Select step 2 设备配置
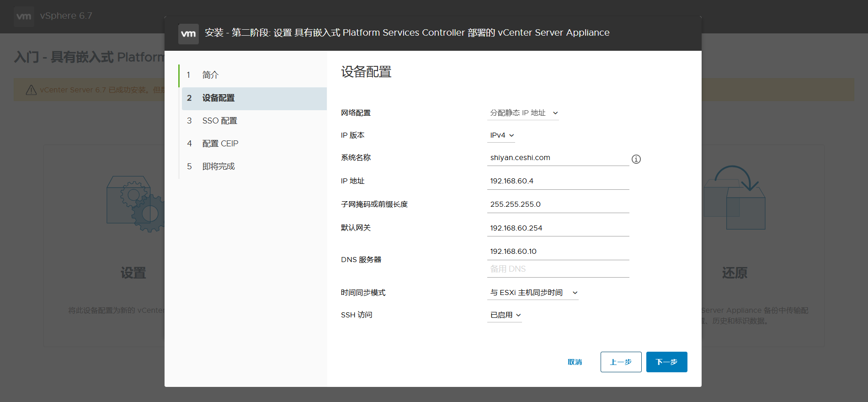The width and height of the screenshot is (868, 402). click(x=254, y=98)
